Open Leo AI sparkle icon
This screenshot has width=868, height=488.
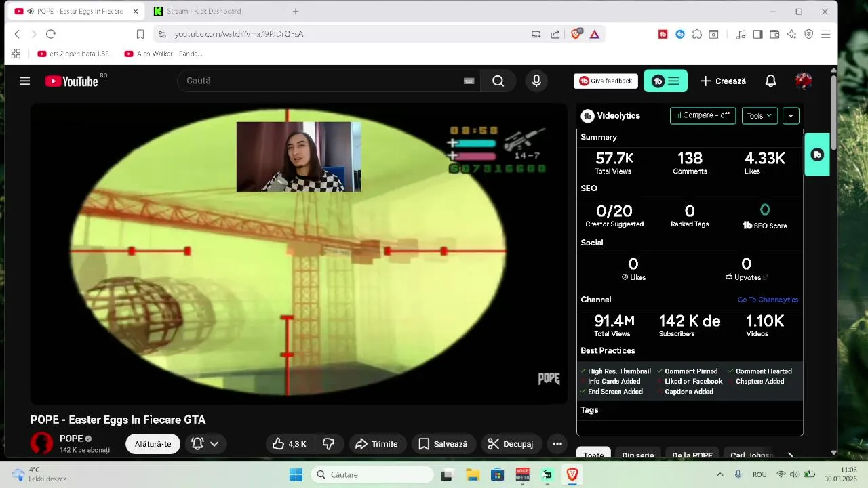click(x=791, y=34)
